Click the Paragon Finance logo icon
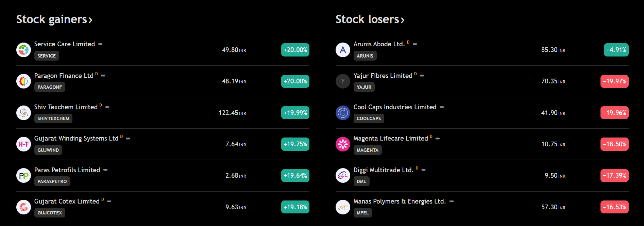 pyautogui.click(x=23, y=81)
